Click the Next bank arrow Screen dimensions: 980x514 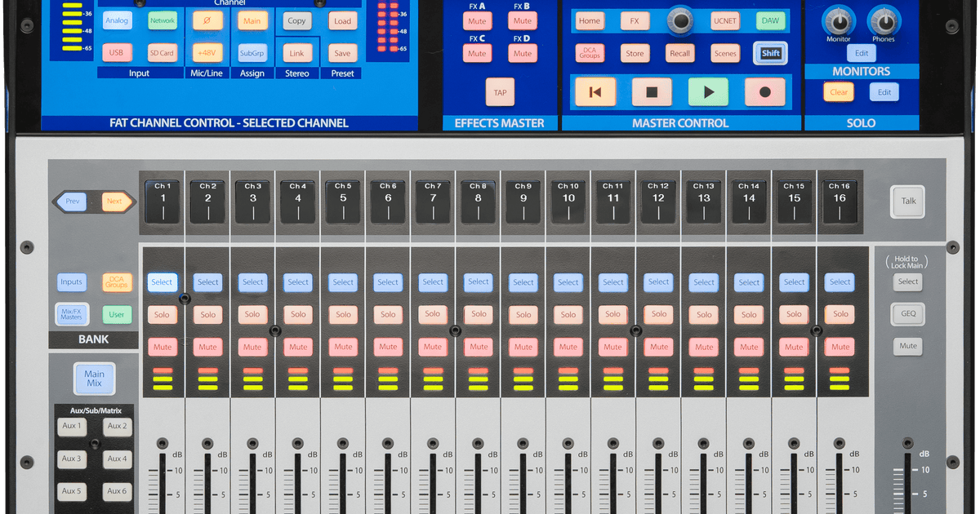114,201
